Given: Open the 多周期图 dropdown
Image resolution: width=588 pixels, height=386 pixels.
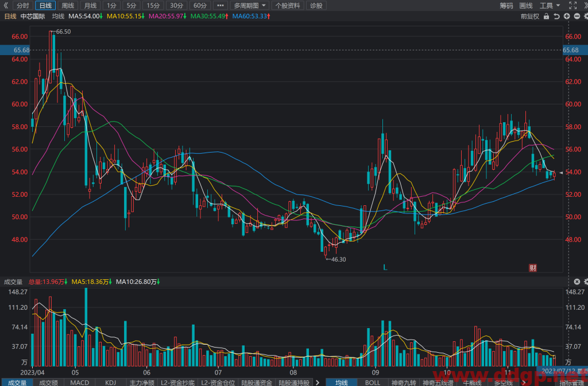Looking at the screenshot, I should click(250, 6).
